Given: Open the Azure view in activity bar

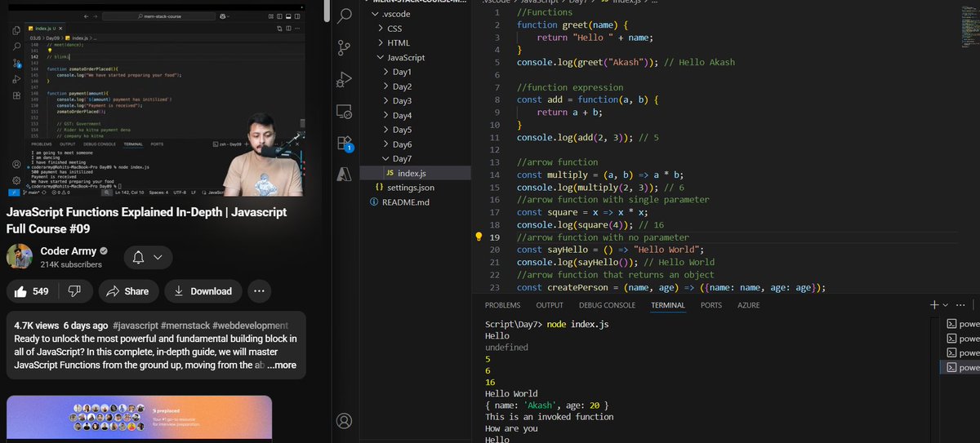Looking at the screenshot, I should pyautogui.click(x=345, y=175).
